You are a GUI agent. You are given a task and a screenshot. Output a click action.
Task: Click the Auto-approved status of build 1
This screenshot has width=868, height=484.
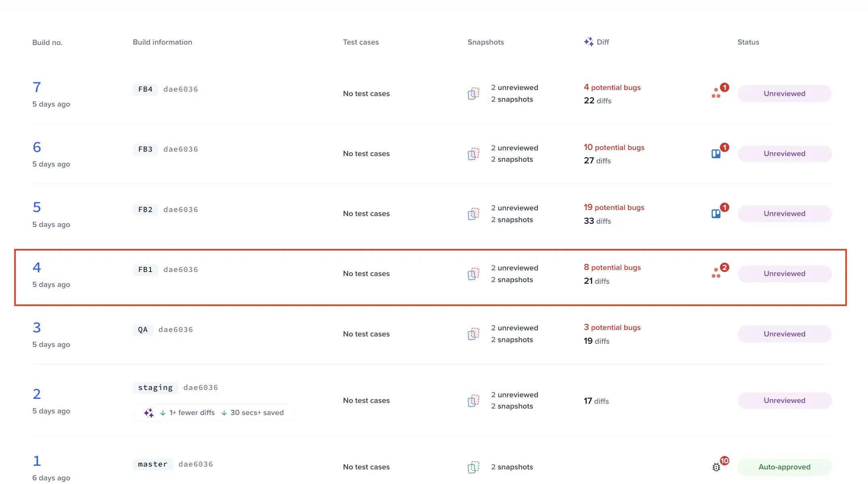coord(784,467)
